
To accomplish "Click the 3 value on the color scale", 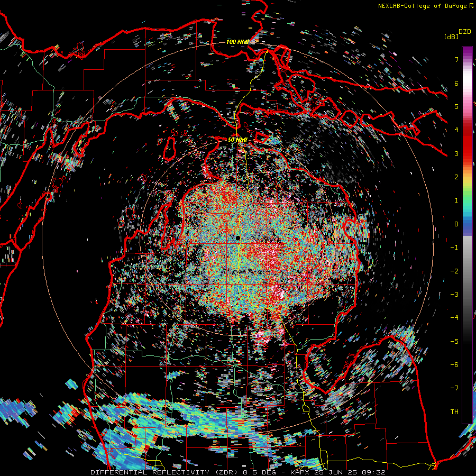I will (x=456, y=153).
